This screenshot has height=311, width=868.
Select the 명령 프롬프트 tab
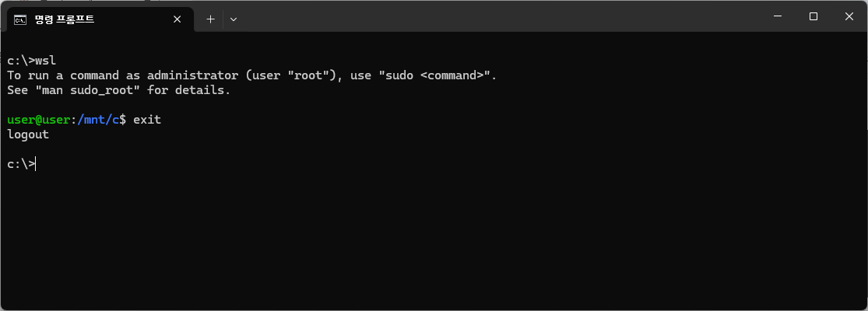click(100, 19)
